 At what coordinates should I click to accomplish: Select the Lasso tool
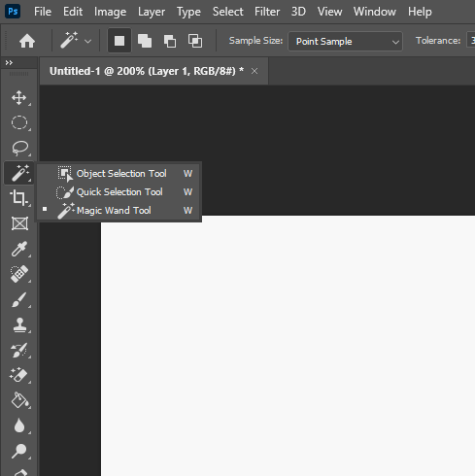coord(19,148)
